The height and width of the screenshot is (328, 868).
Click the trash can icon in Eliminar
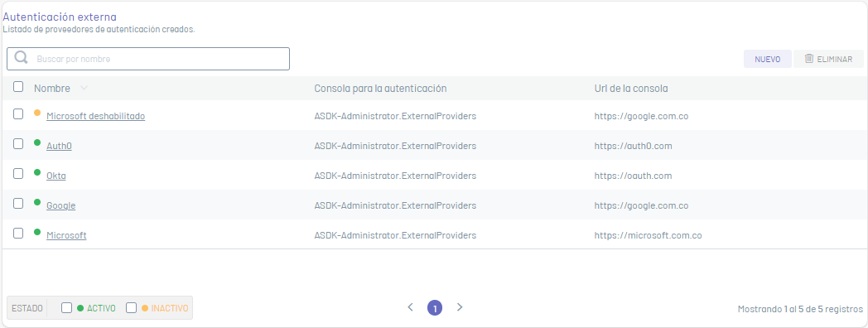coord(808,58)
